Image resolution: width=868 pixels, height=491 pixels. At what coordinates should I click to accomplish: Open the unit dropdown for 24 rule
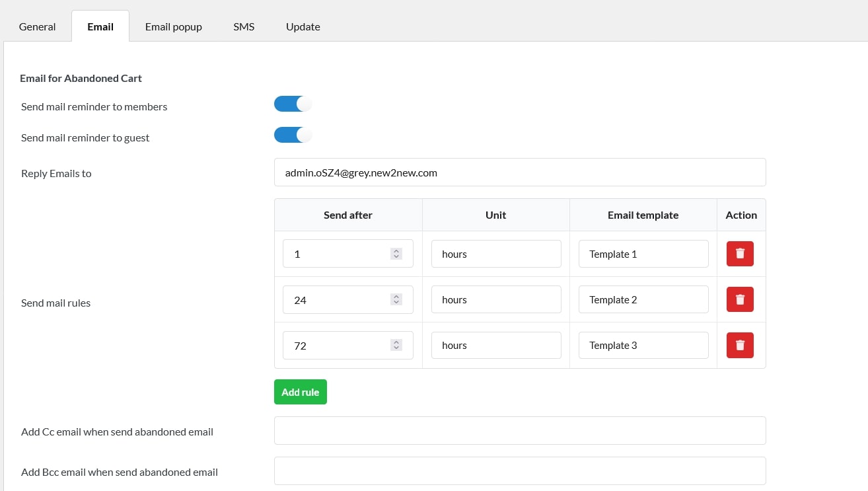[495, 299]
